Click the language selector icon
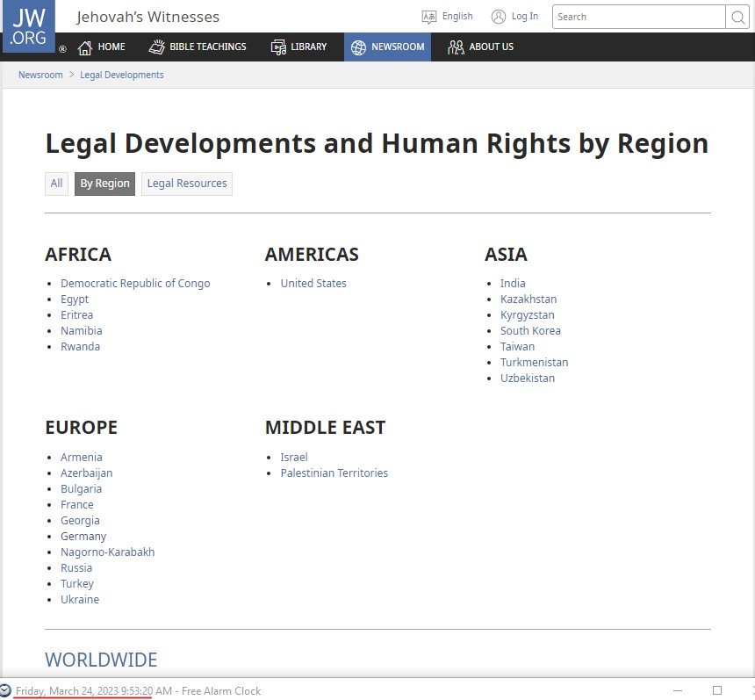Image resolution: width=755 pixels, height=700 pixels. point(428,17)
